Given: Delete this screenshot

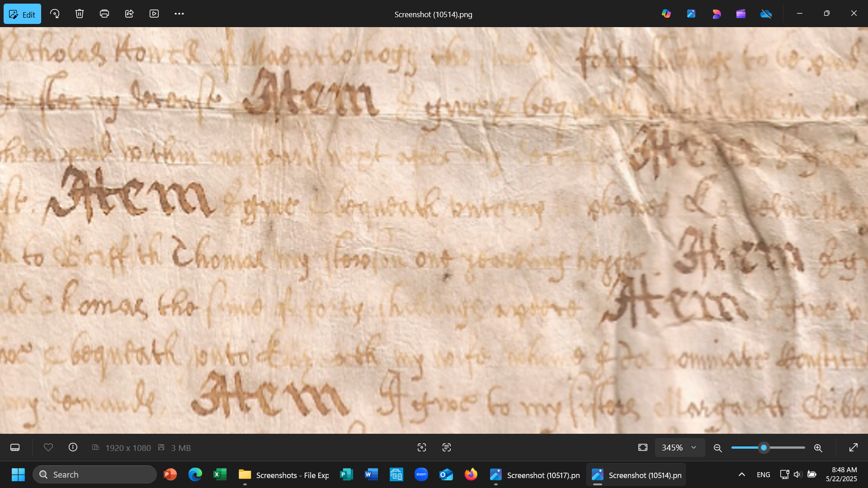Looking at the screenshot, I should click(x=80, y=14).
